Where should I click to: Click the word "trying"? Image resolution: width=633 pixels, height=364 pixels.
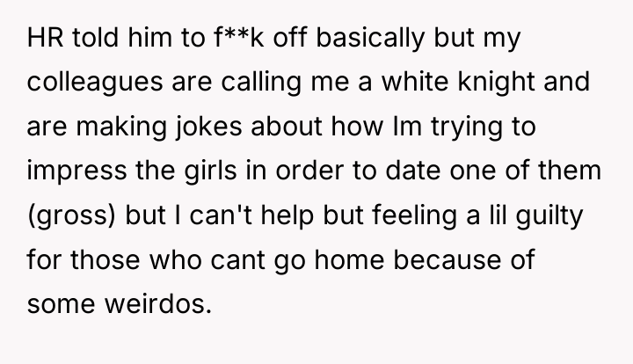tap(467, 128)
